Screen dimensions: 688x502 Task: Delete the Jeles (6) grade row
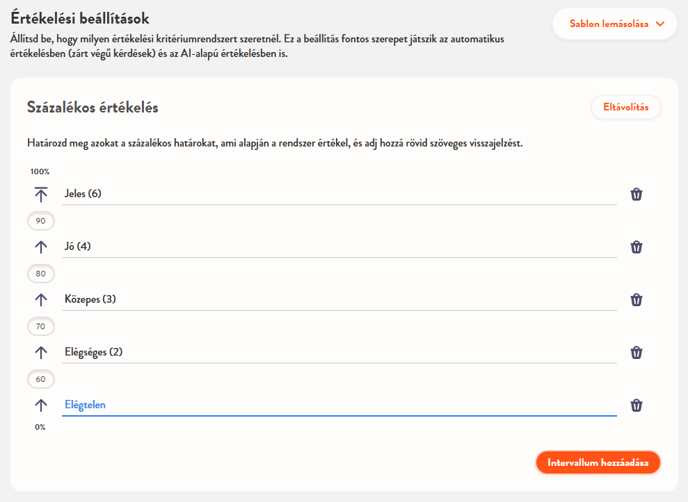point(636,194)
